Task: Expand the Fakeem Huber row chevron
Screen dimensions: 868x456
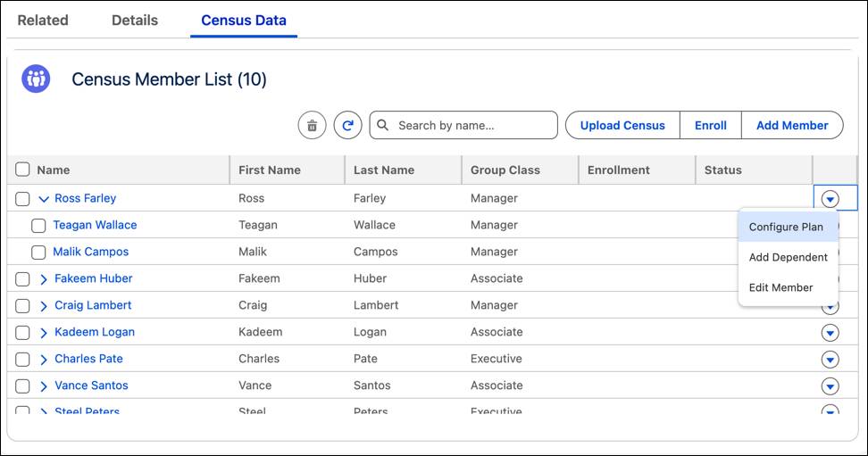Action: coord(44,279)
